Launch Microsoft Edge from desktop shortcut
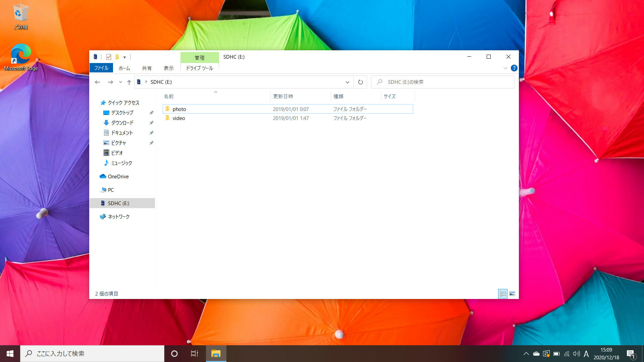 pyautogui.click(x=21, y=57)
